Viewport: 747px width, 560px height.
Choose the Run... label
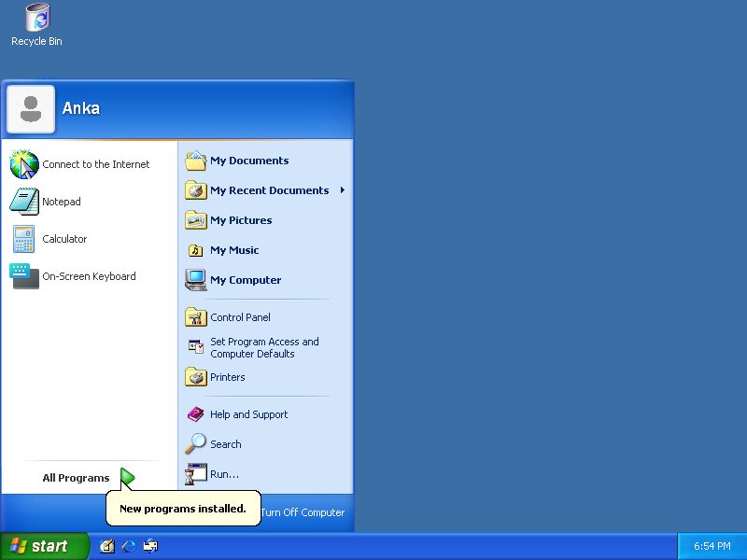(224, 474)
